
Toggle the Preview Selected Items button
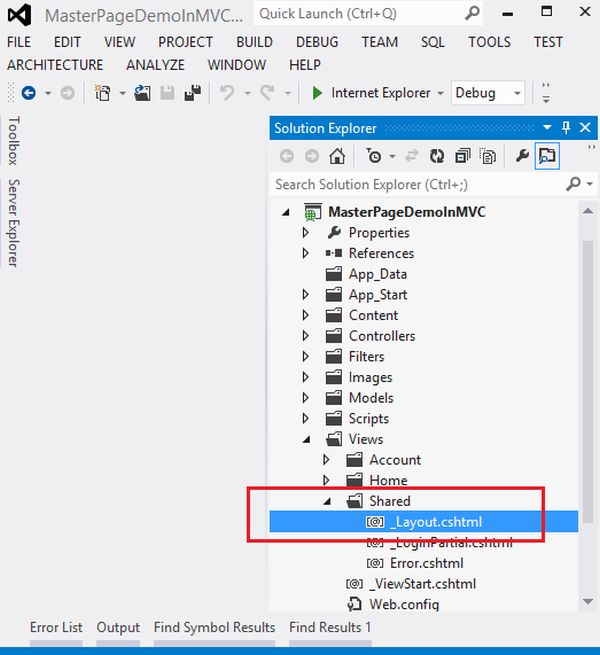tap(547, 156)
